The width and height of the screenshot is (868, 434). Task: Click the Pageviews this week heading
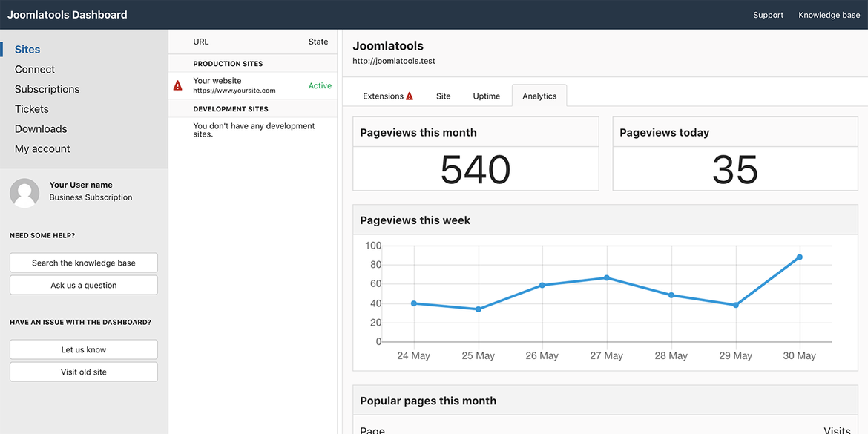click(x=415, y=220)
